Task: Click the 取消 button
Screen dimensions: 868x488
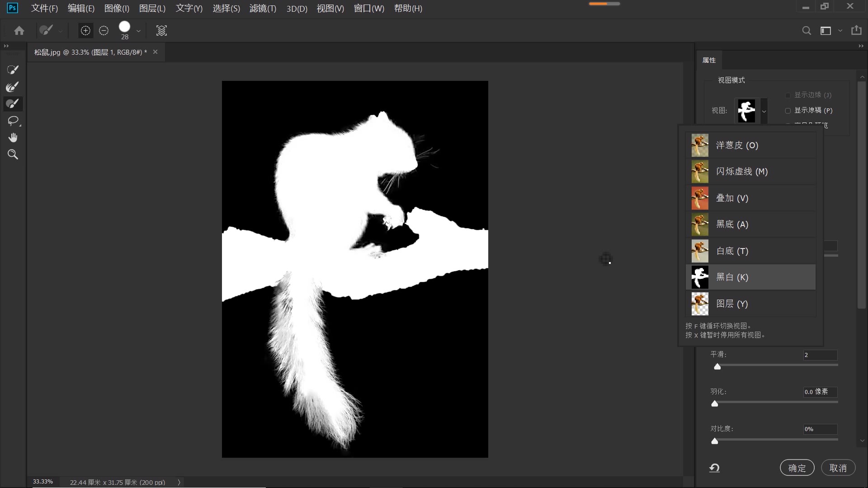Action: click(x=838, y=468)
